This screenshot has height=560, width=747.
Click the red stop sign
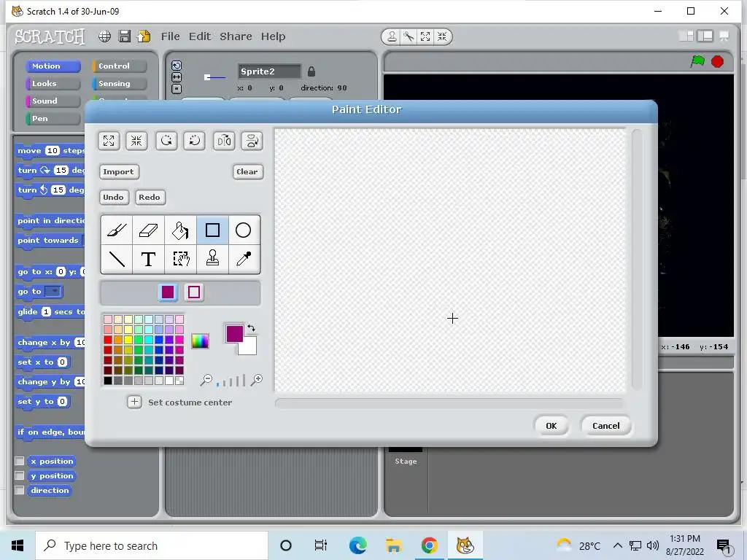(718, 61)
